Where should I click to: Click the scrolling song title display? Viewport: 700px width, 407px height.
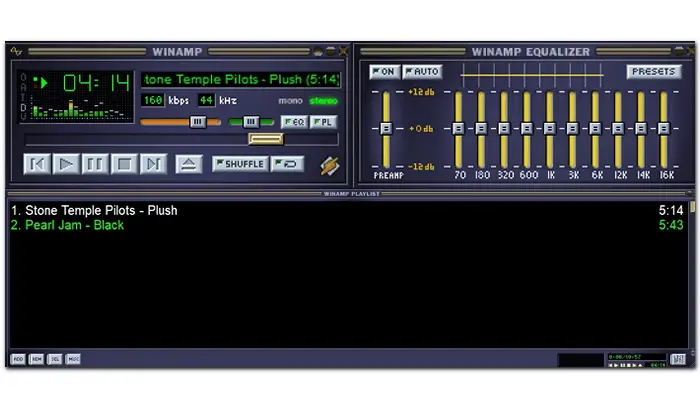coord(241,80)
